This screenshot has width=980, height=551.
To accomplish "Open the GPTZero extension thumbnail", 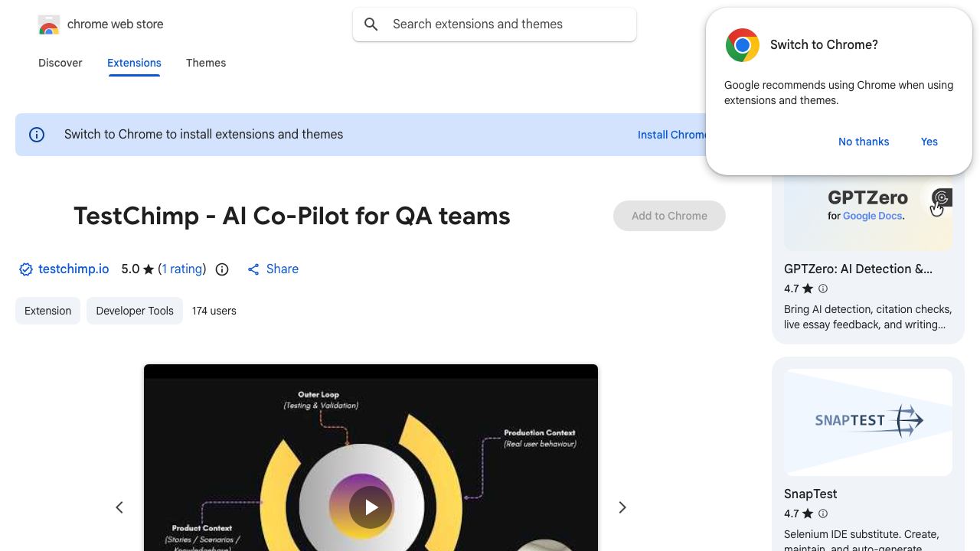I will click(x=868, y=212).
